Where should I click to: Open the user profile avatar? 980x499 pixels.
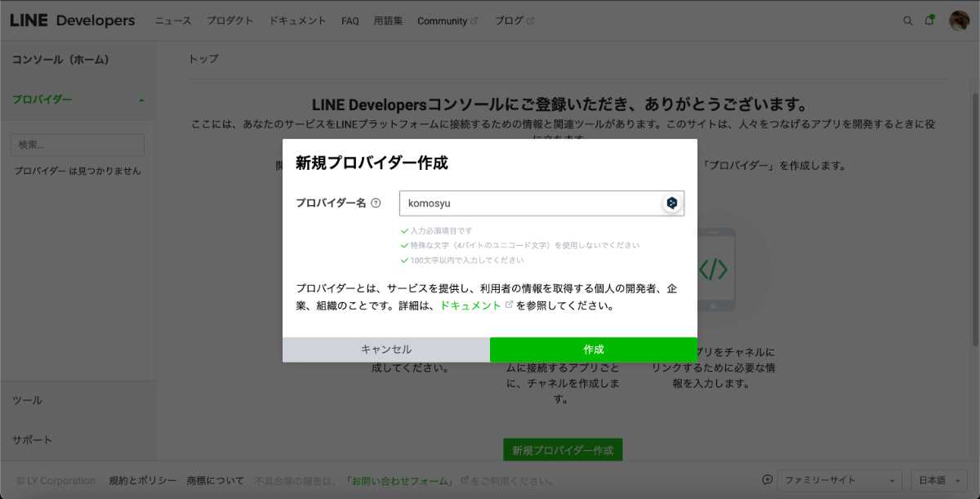tap(959, 20)
